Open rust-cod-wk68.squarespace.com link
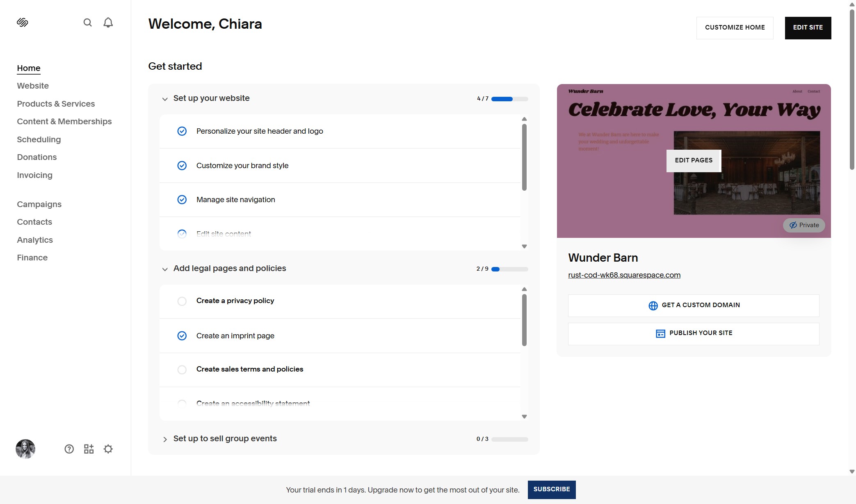The width and height of the screenshot is (856, 504). pyautogui.click(x=624, y=275)
